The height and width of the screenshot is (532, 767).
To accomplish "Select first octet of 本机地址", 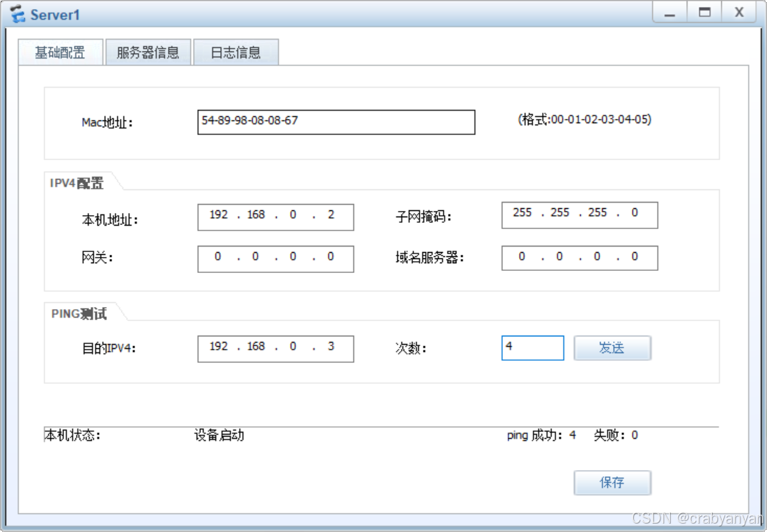I will coord(219,216).
